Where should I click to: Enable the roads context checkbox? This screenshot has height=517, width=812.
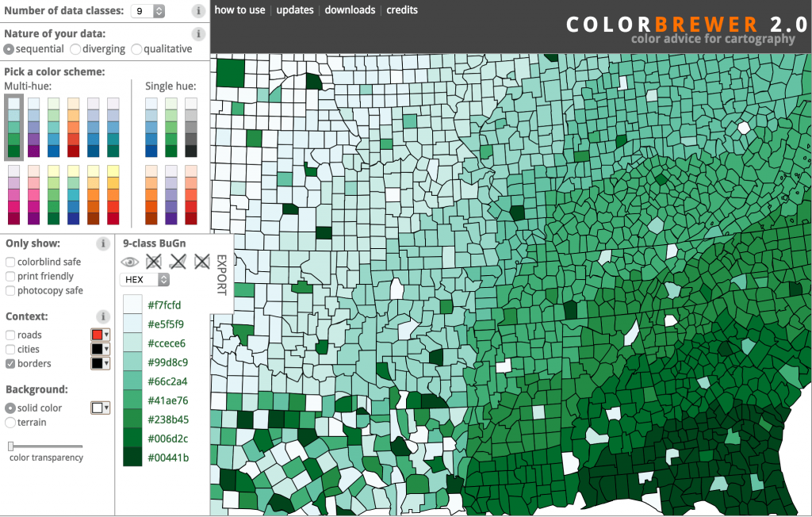coord(10,335)
